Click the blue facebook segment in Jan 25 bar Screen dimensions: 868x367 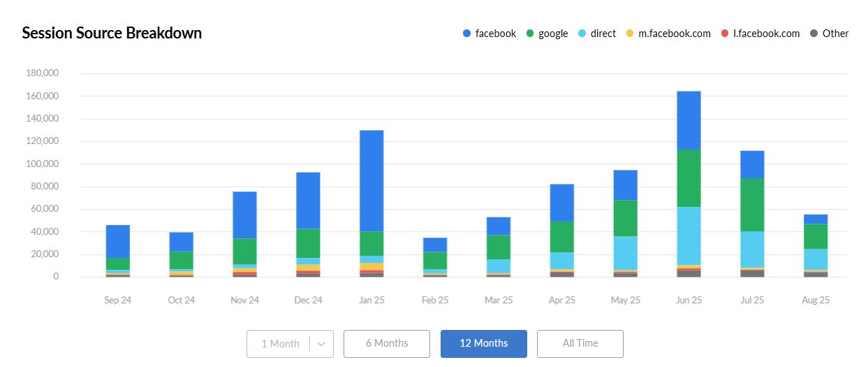tap(371, 180)
